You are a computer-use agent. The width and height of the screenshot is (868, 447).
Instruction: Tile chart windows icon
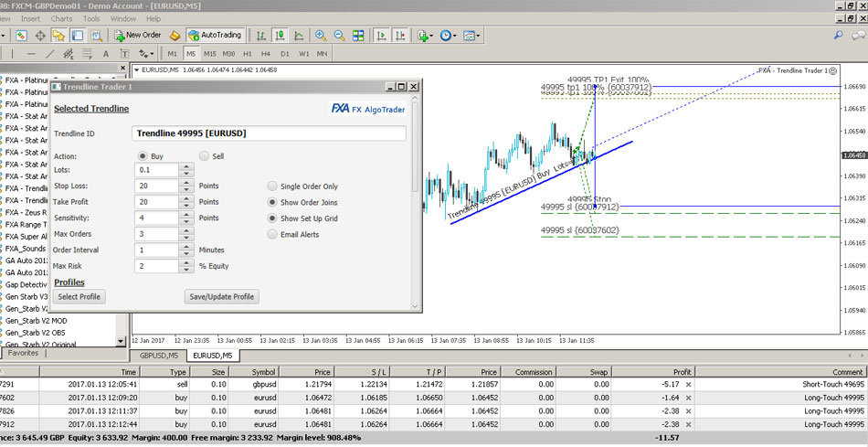(x=358, y=36)
